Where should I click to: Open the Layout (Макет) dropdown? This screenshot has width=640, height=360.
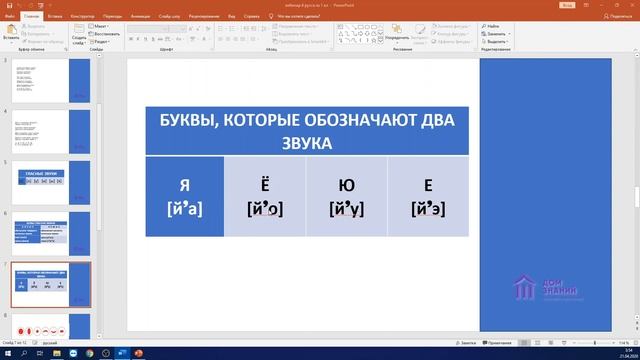point(99,26)
